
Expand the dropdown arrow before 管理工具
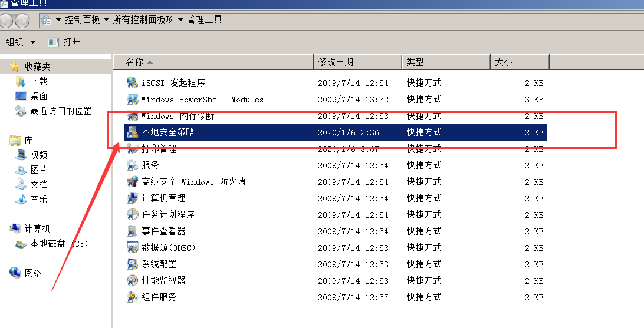click(x=180, y=19)
